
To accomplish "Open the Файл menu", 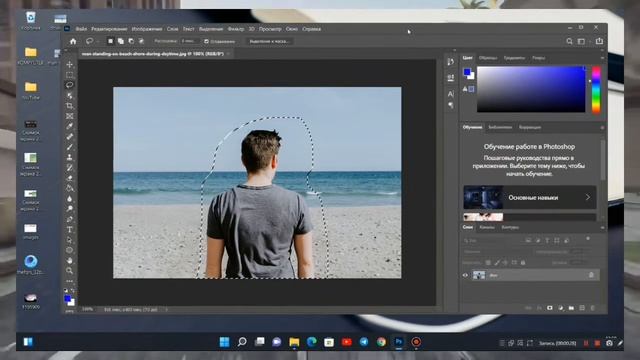I will (x=81, y=29).
